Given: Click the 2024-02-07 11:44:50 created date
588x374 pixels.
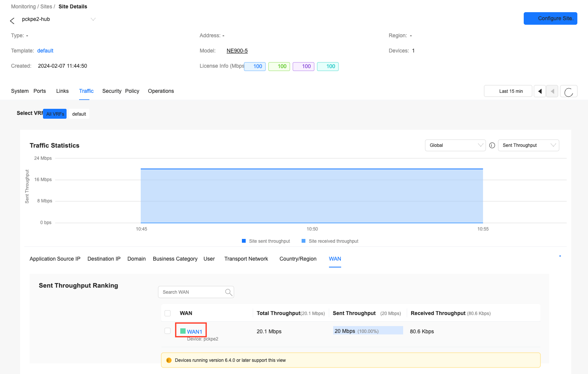Looking at the screenshot, I should coord(62,66).
